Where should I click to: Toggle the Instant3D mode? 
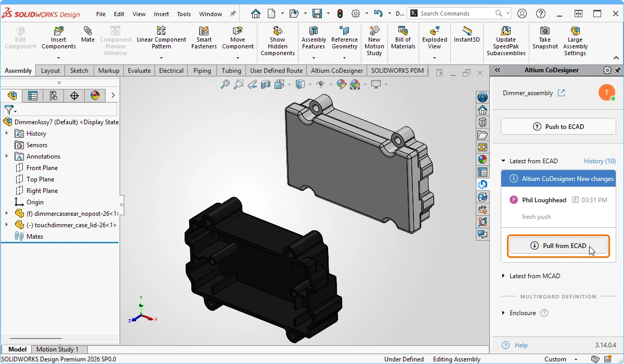(466, 34)
